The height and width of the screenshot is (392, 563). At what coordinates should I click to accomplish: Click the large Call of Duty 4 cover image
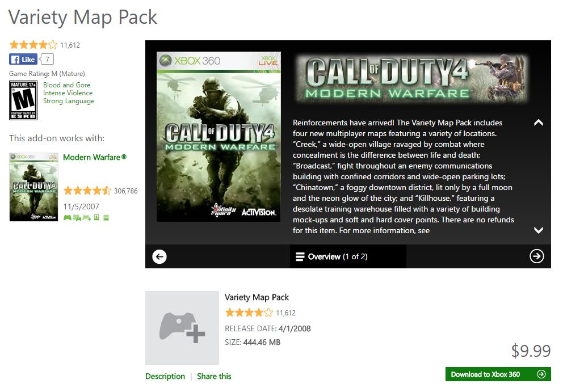coord(219,136)
